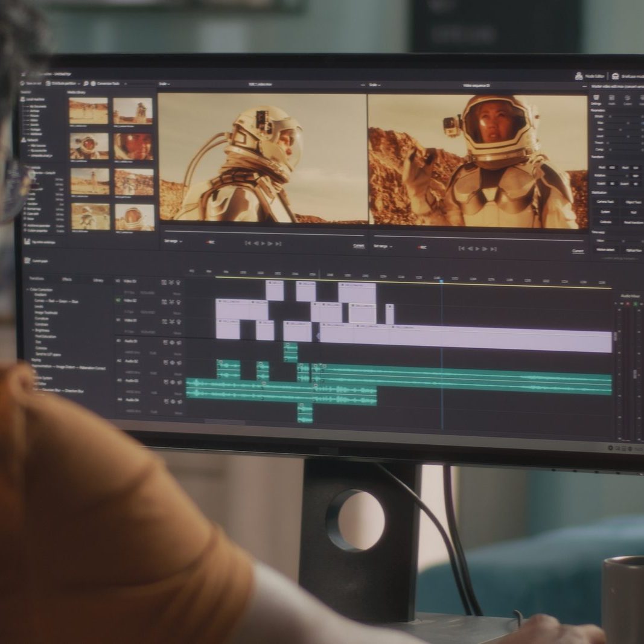Click the Camera Track button
Image resolution: width=644 pixels, height=644 pixels.
[605, 202]
